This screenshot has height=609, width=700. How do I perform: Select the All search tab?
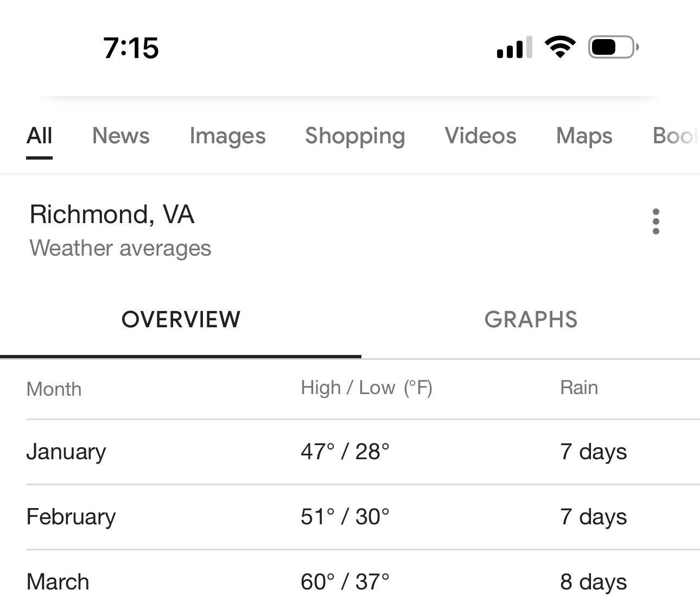point(39,136)
